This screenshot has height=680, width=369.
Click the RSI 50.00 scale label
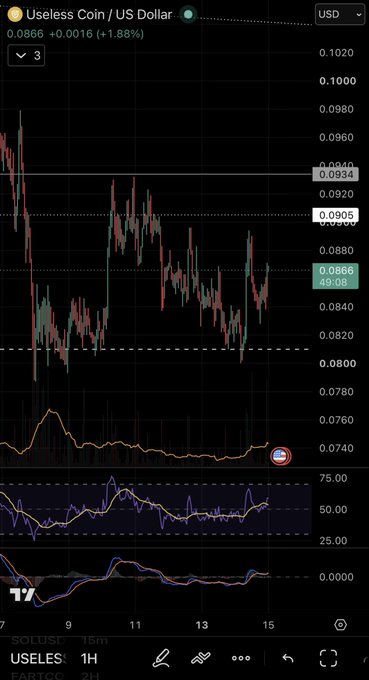[x=333, y=509]
